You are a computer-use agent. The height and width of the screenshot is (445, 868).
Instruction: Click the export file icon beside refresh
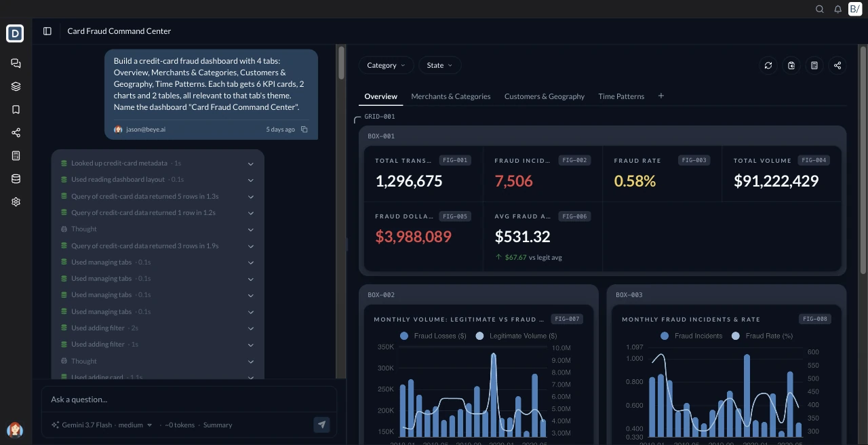point(791,65)
